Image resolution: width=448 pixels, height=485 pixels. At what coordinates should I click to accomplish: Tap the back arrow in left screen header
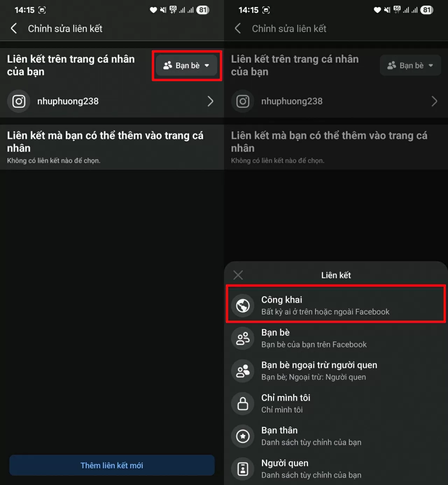tap(14, 28)
